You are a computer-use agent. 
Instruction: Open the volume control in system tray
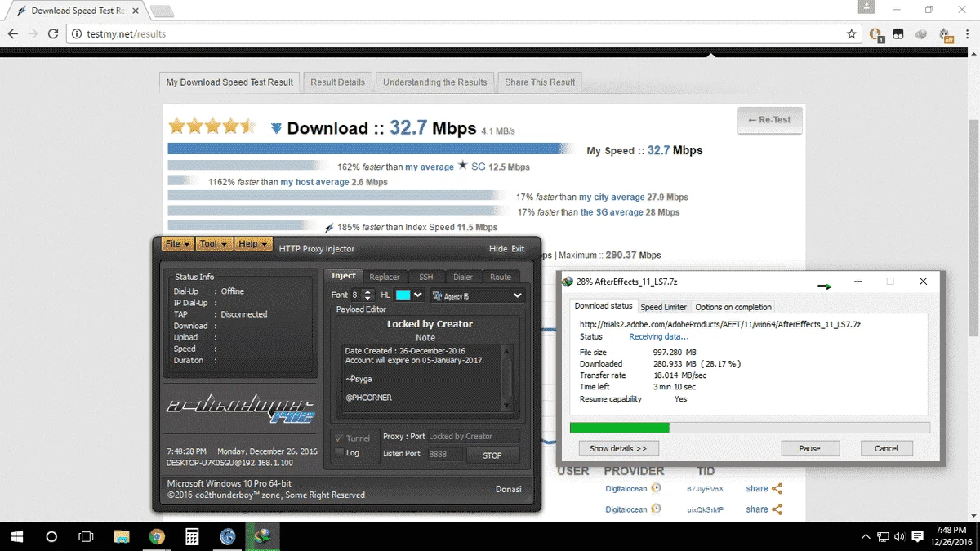click(x=901, y=537)
